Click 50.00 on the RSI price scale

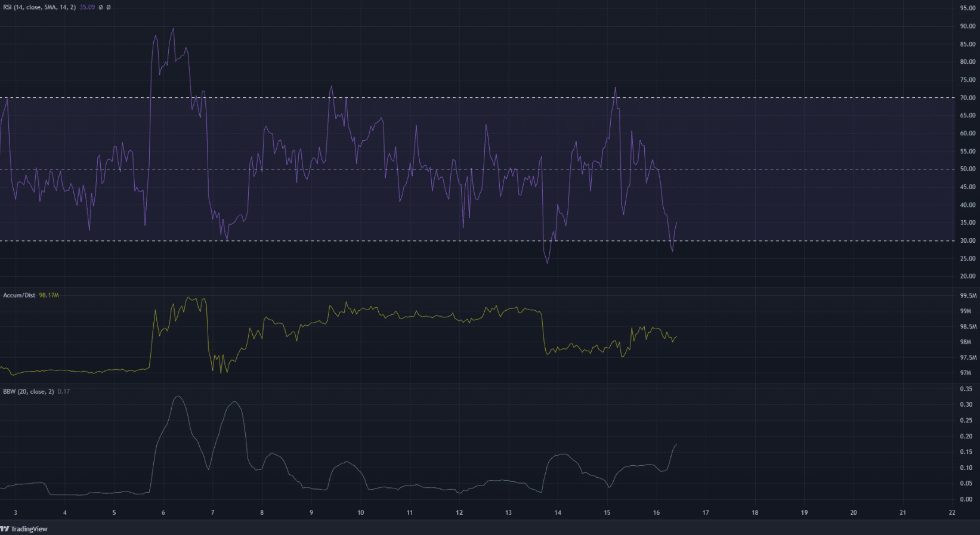point(967,169)
